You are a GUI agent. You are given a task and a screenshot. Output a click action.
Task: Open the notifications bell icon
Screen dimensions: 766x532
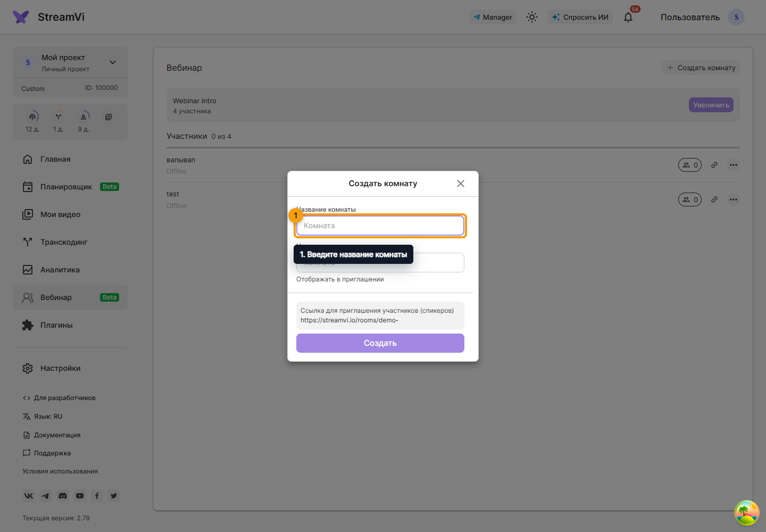(x=628, y=17)
